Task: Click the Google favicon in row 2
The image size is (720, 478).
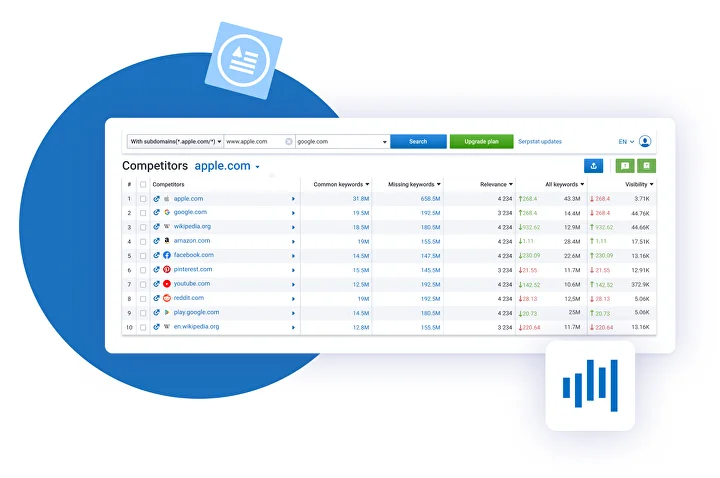Action: pyautogui.click(x=167, y=213)
